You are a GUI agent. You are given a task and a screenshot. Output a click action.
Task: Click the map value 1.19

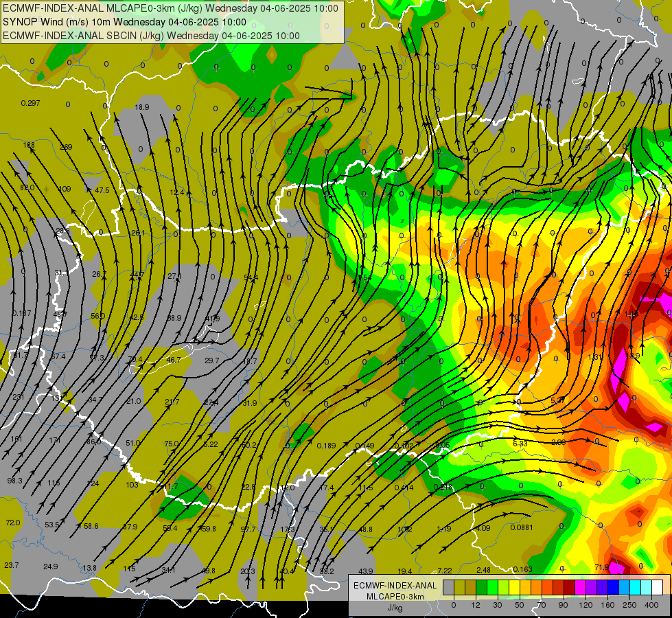[x=444, y=529]
